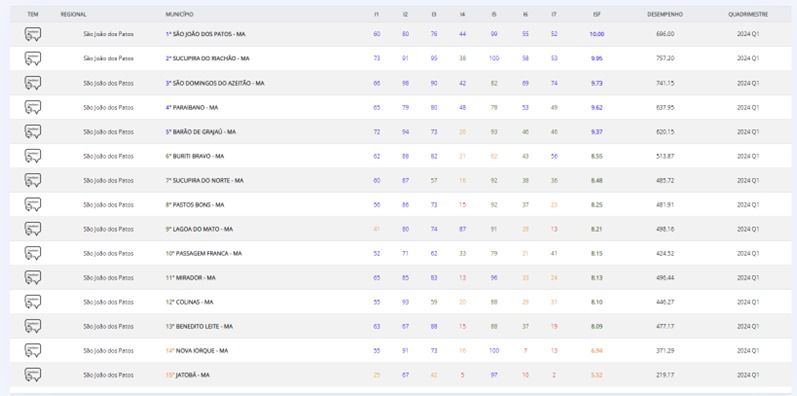The height and width of the screenshot is (396, 797).
Task: Sort table by ISF column header
Action: [x=597, y=15]
